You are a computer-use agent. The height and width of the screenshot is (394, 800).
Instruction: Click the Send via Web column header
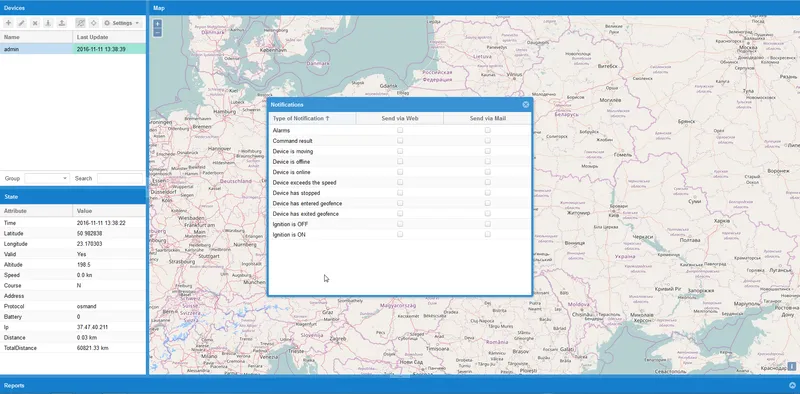point(400,118)
